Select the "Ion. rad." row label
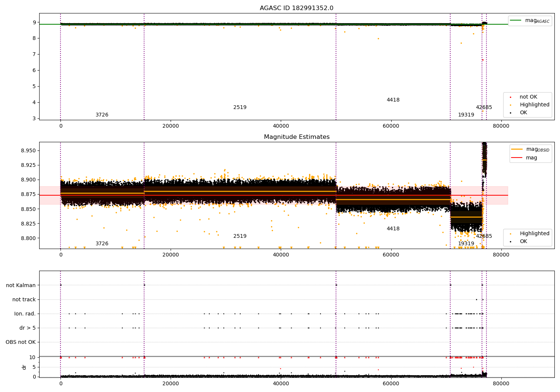This screenshot has height=392, width=560. click(25, 314)
